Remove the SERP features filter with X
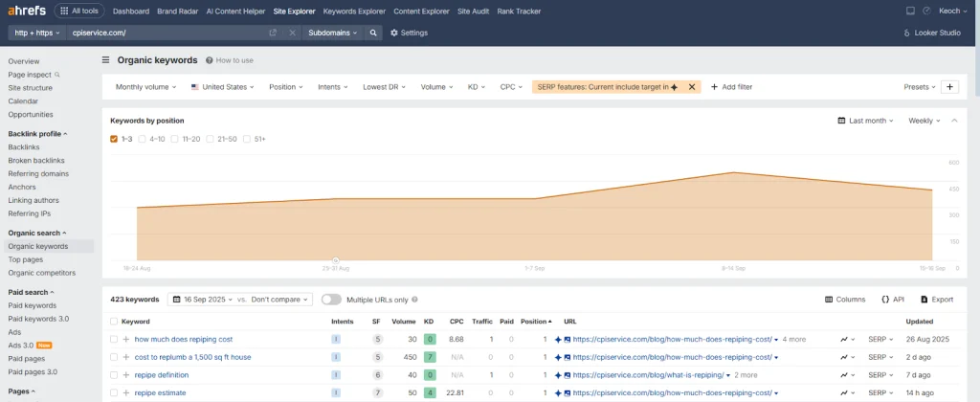The width and height of the screenshot is (980, 402). pos(691,86)
